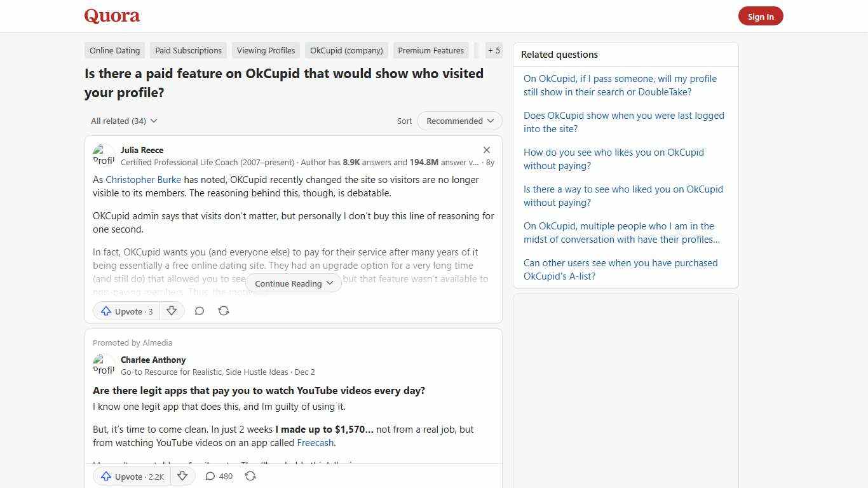Downvote Julia Reece's answer
This screenshot has width=868, height=488.
172,311
